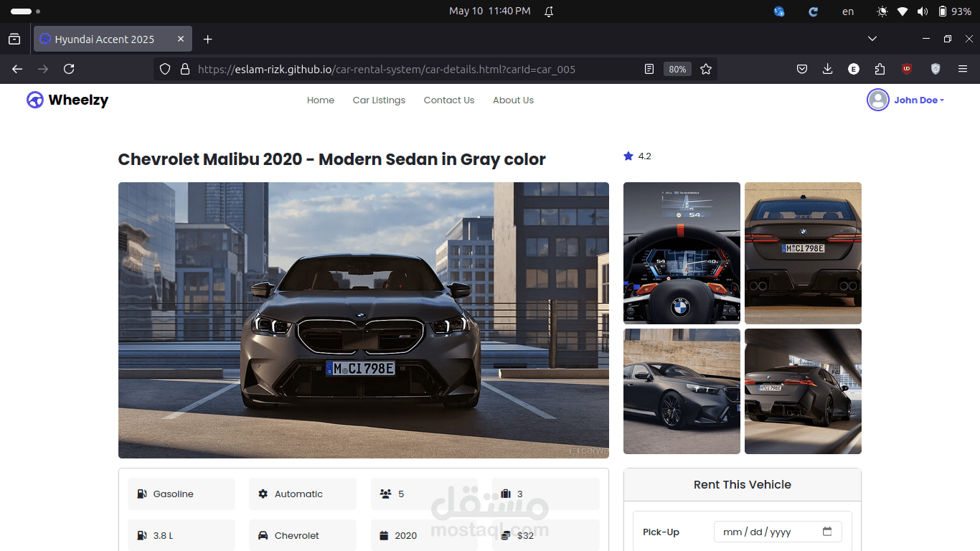The image size is (980, 551).
Task: Click the Rent This Vehicle header
Action: (x=743, y=485)
